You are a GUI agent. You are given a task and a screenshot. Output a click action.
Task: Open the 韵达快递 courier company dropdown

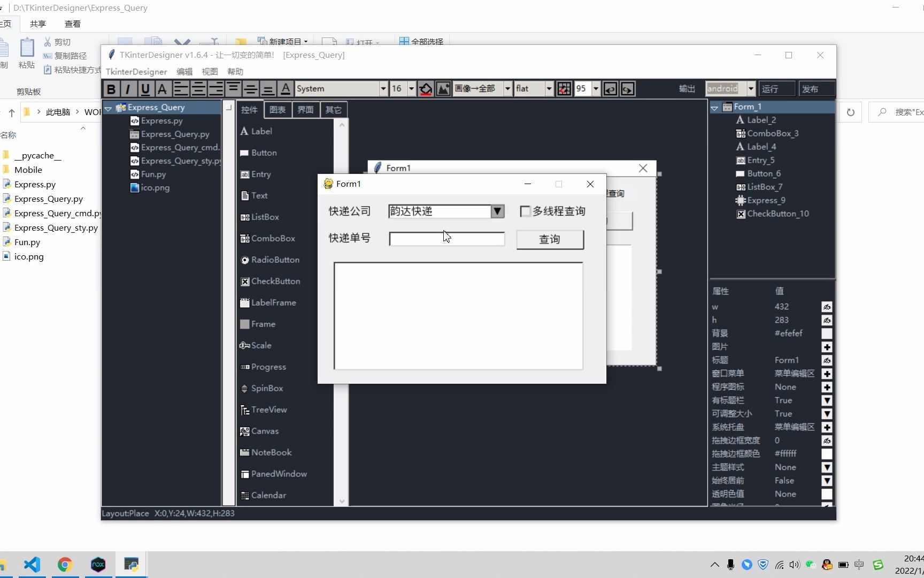497,211
